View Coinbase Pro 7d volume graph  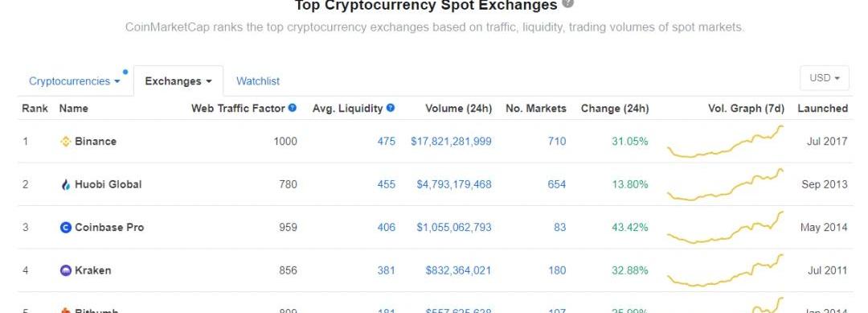[x=726, y=227]
